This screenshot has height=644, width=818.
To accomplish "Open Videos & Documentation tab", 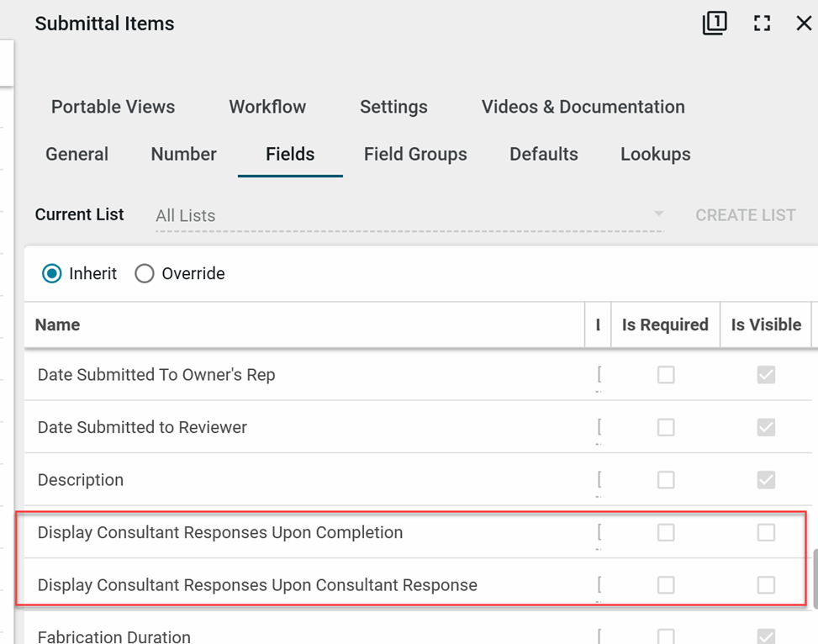I will point(583,107).
